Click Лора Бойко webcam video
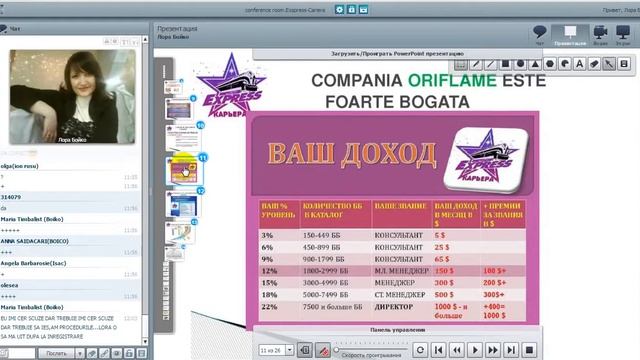The width and height of the screenshot is (640, 360). [72, 97]
